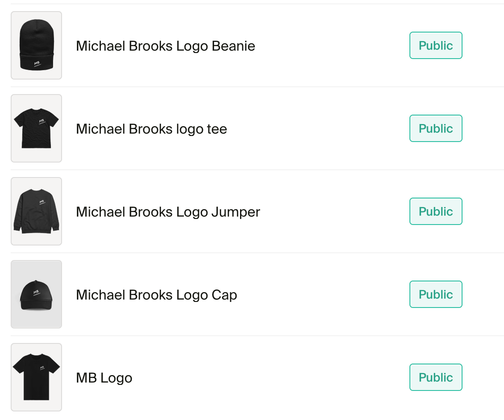Open the black beanie product thumbnail
Screen dimensions: 504x420
(36, 45)
